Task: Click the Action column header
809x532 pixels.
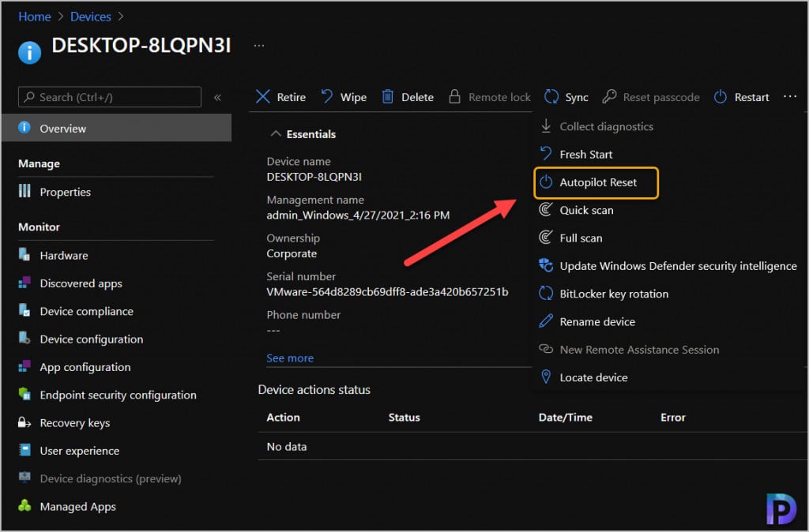Action: click(x=283, y=417)
